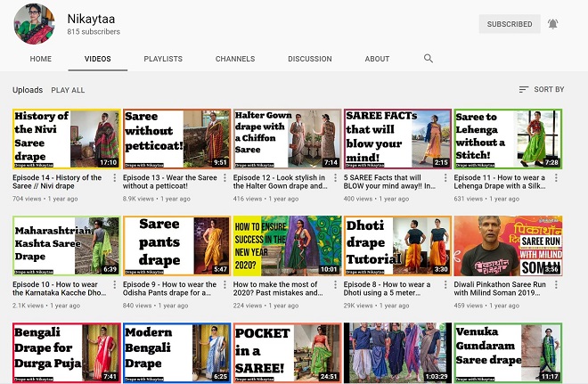588x384 pixels.
Task: Open three-dot menu for Episode 12 video
Action: 335,178
